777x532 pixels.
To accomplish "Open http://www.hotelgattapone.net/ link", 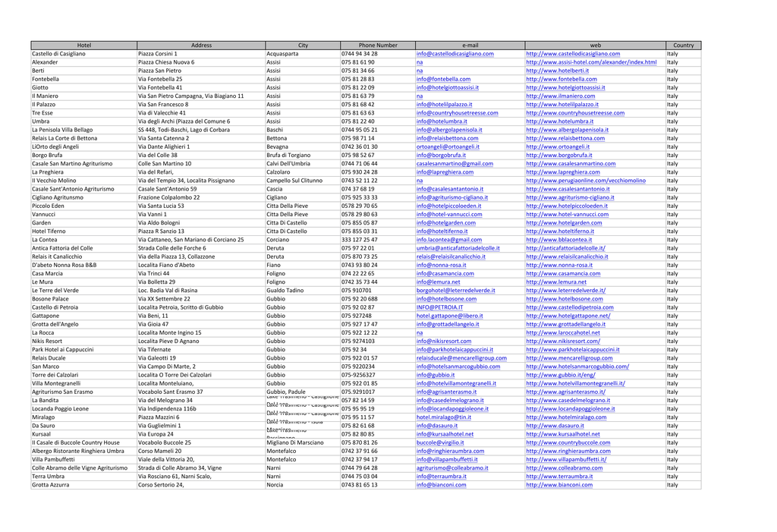I will pos(568,316).
